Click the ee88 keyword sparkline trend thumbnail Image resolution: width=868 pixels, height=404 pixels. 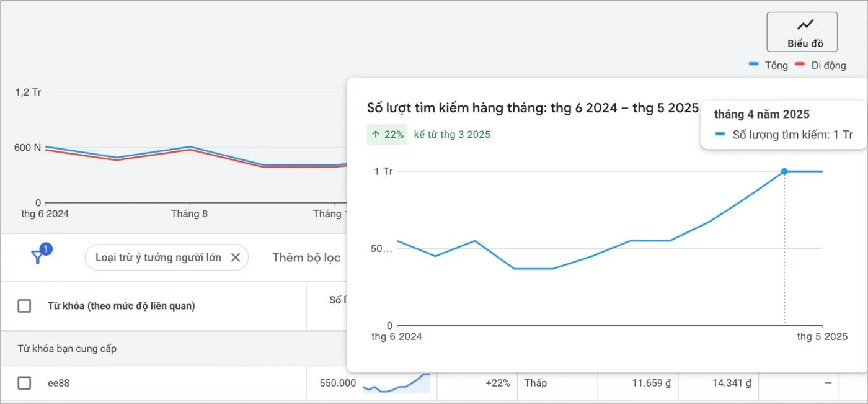coord(396,383)
